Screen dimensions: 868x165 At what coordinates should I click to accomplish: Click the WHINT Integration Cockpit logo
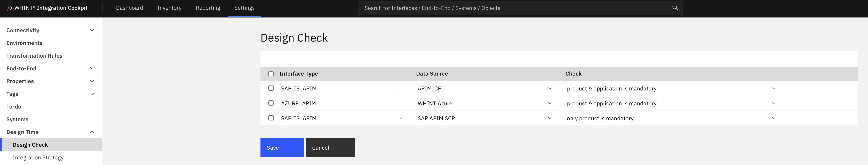point(47,8)
